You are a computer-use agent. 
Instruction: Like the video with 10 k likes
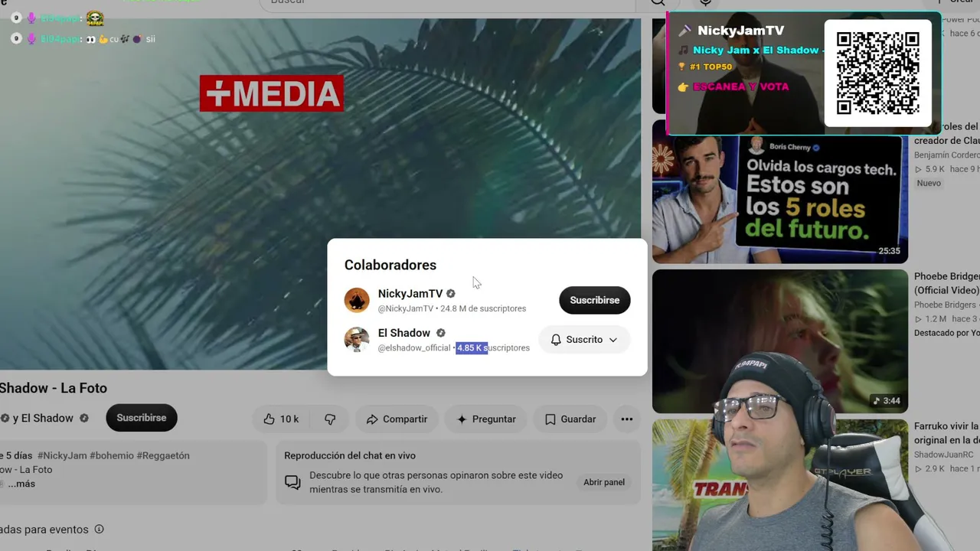(281, 419)
